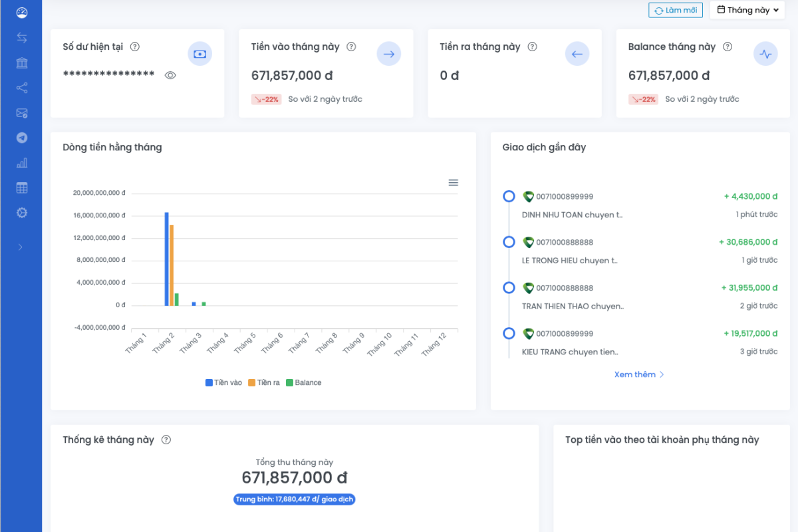Open the bank building icon in sidebar
The image size is (798, 532).
coord(22,63)
